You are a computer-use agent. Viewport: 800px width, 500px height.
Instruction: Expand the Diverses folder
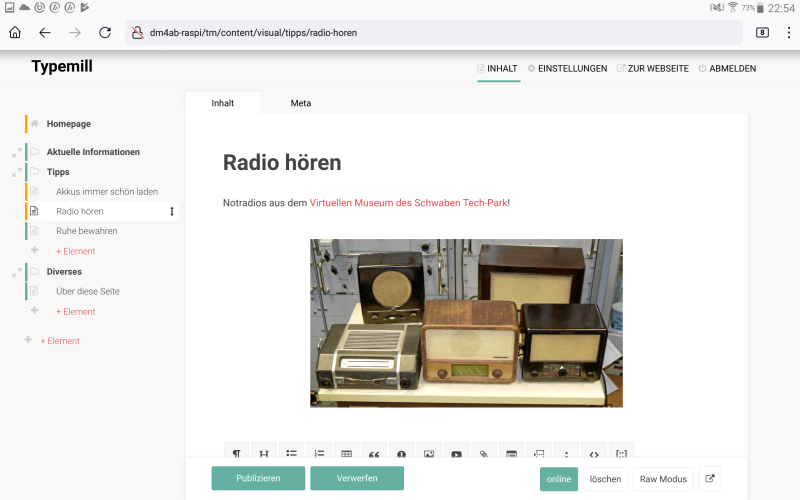pyautogui.click(x=17, y=271)
